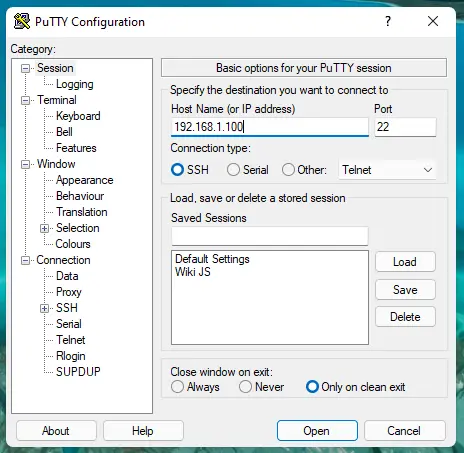Select the Serial connection type radio

tap(233, 170)
